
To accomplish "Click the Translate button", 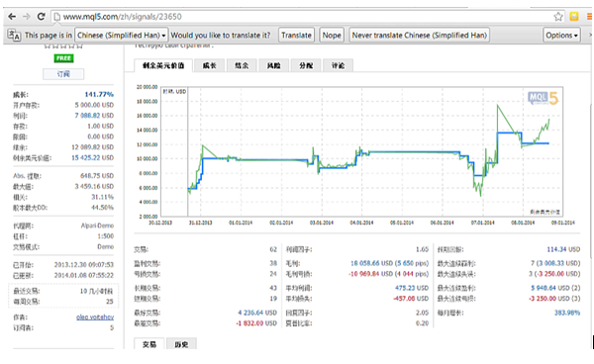I will coord(296,36).
